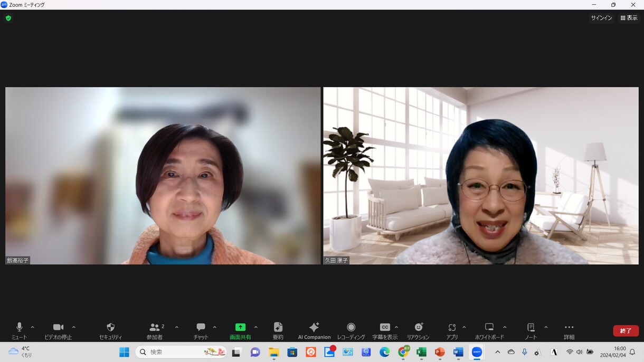Click the 久田 康子 name label
644x362 pixels.
[336, 260]
